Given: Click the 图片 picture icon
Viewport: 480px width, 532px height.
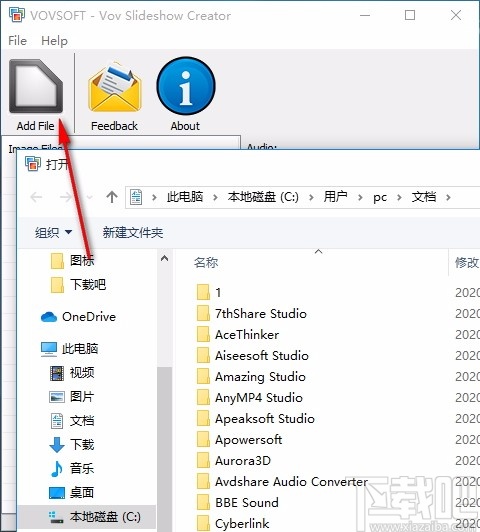Looking at the screenshot, I should click(57, 397).
